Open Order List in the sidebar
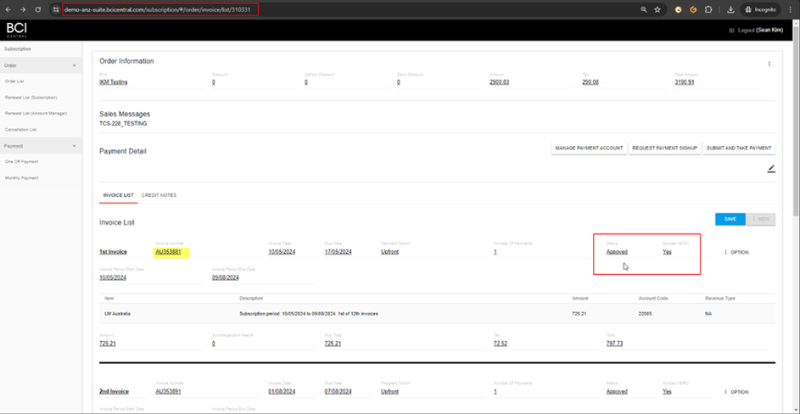 tap(15, 81)
